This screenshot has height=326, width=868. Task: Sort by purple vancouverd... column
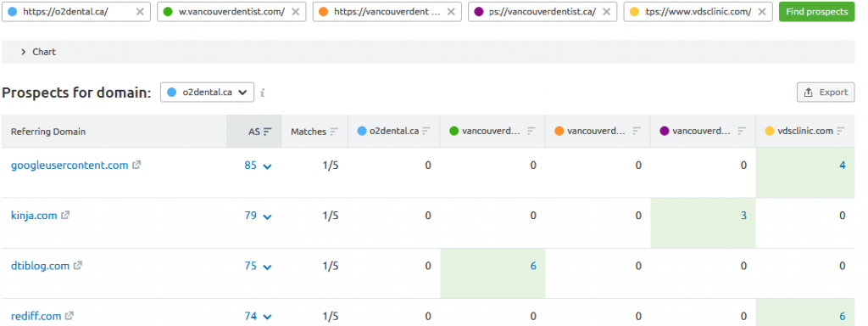[743, 132]
